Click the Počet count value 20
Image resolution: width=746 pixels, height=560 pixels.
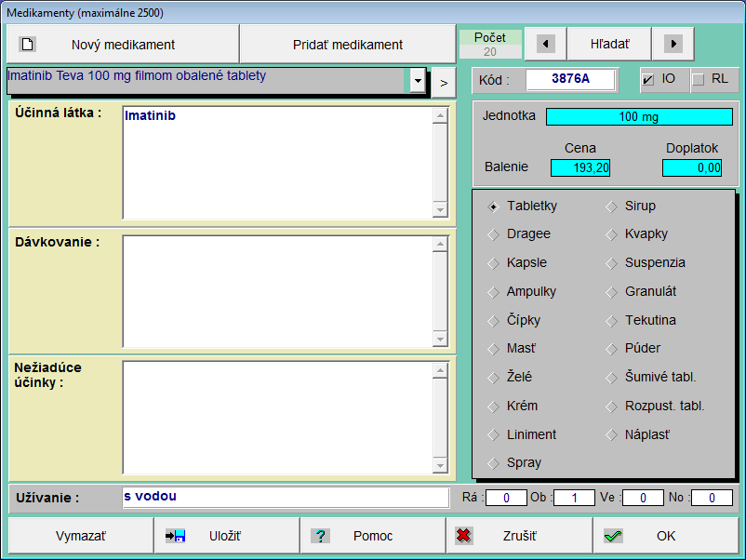(x=490, y=51)
